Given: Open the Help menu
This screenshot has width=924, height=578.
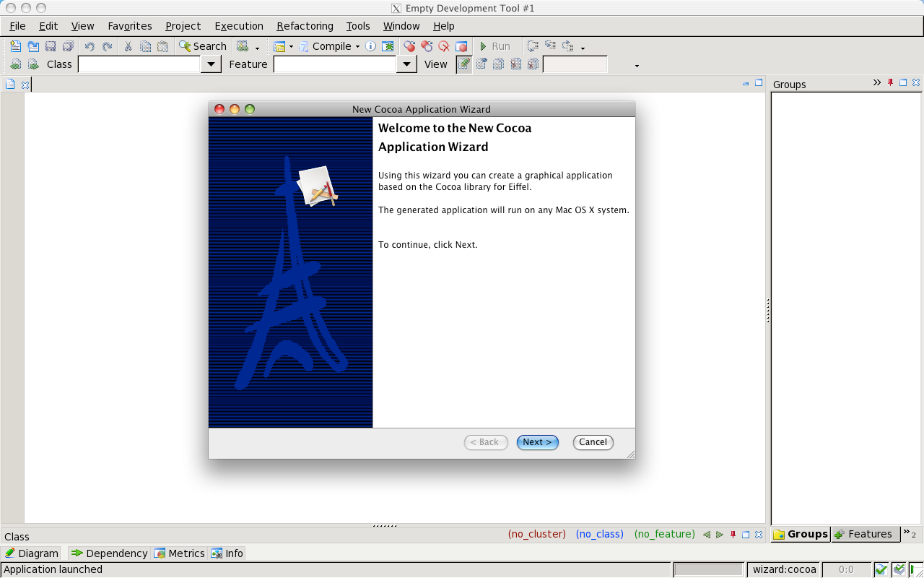Looking at the screenshot, I should click(444, 26).
